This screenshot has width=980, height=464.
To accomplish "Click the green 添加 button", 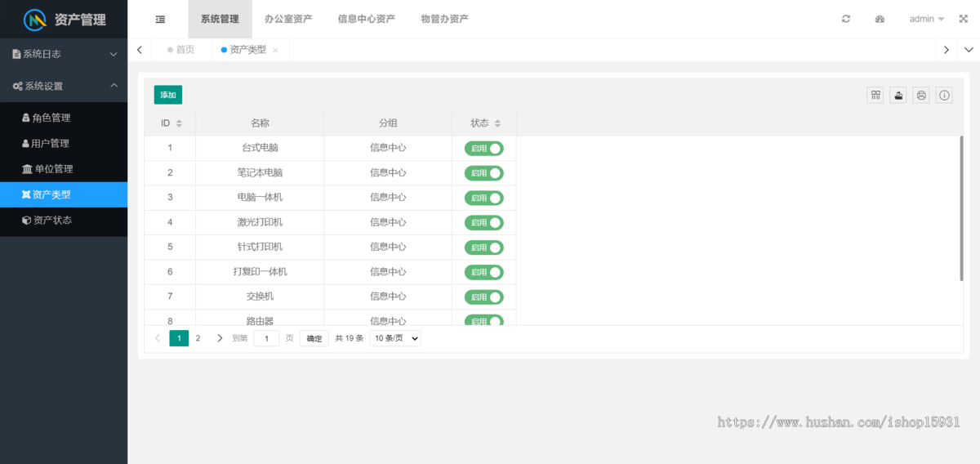I will (x=168, y=95).
